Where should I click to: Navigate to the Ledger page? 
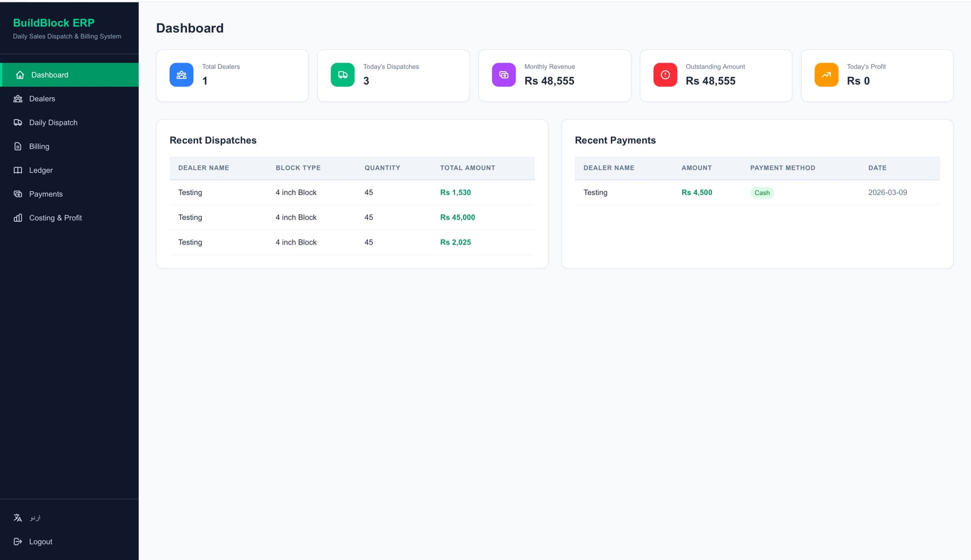[40, 170]
